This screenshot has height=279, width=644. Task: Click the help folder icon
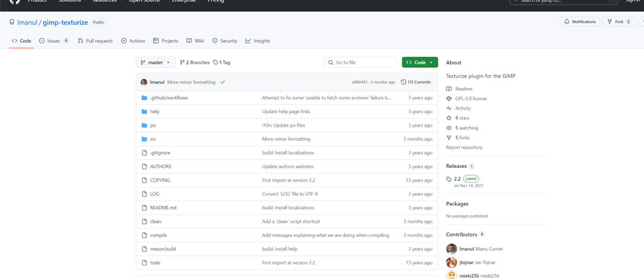144,112
